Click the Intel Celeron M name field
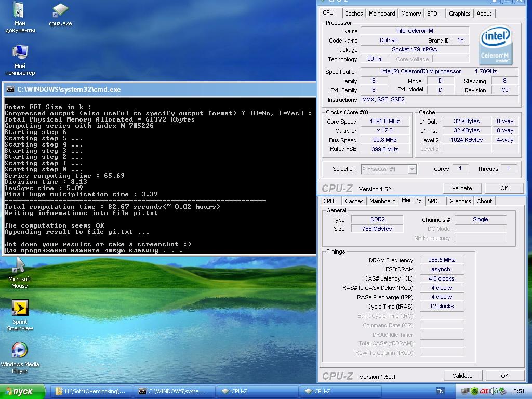The image size is (532, 399). coord(415,31)
